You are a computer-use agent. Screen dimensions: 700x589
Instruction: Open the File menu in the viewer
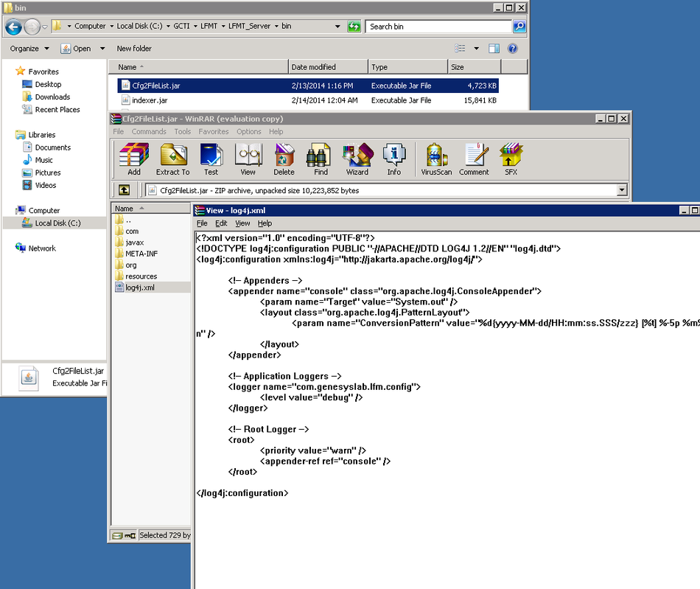[202, 223]
